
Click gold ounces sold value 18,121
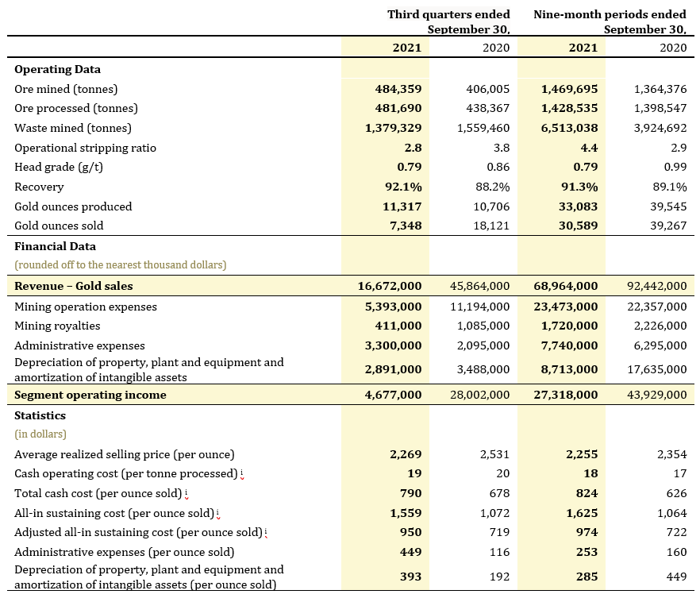coord(491,226)
